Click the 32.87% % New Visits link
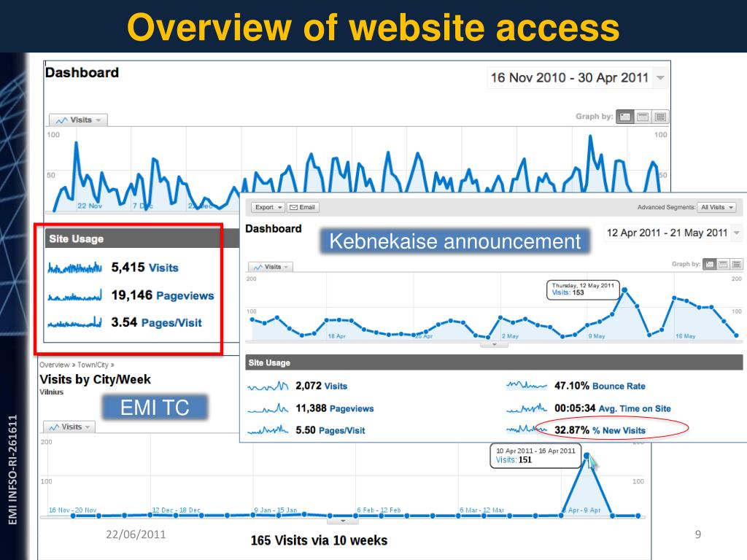 point(600,430)
